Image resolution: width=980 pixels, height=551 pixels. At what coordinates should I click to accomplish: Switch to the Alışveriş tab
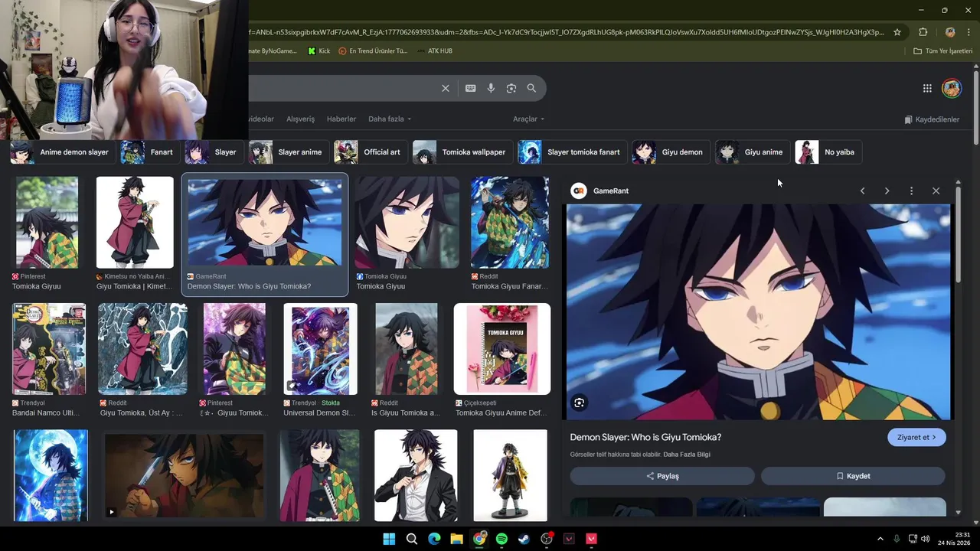coord(300,119)
